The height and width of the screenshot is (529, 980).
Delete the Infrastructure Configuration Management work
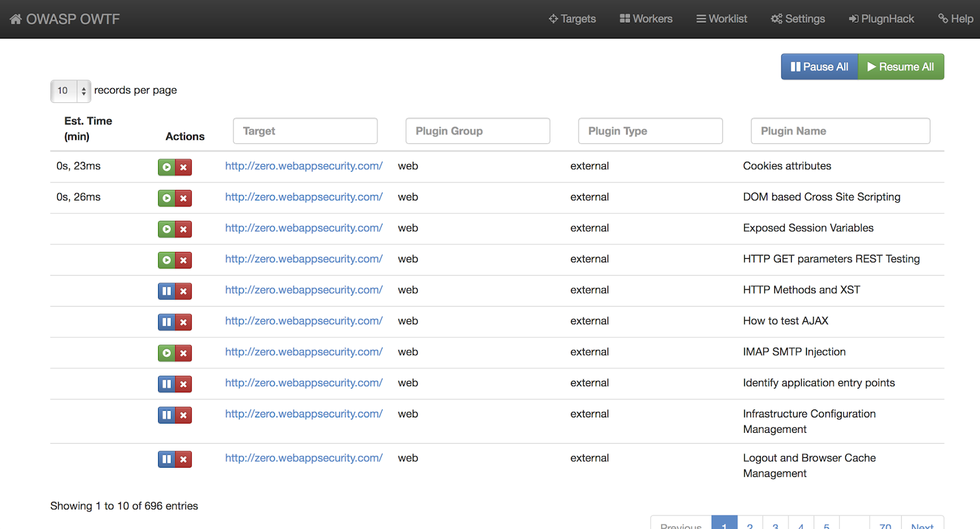(x=183, y=415)
